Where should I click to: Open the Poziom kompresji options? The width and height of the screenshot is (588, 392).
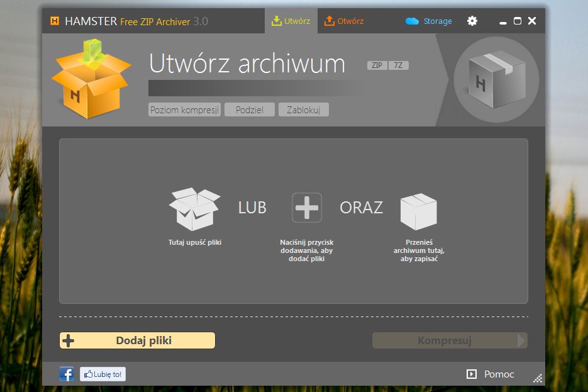point(184,109)
